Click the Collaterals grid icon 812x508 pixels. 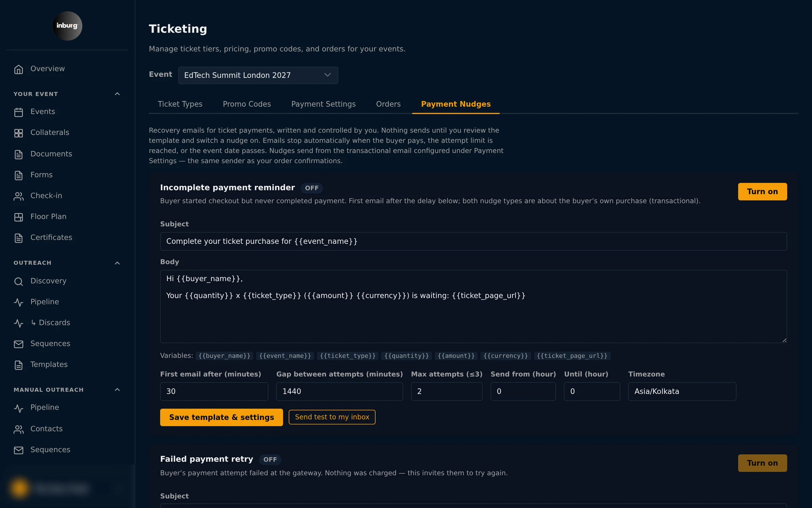coord(19,133)
